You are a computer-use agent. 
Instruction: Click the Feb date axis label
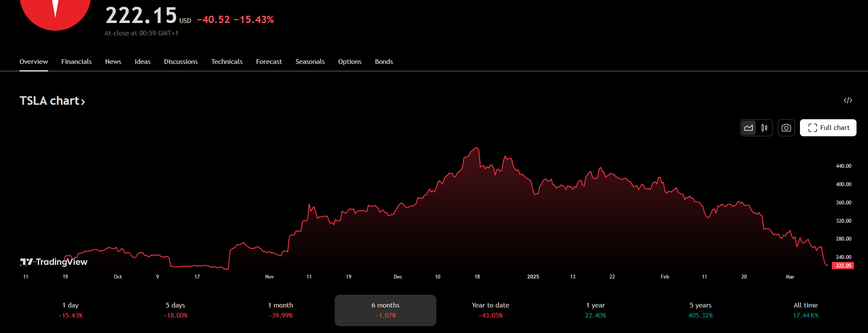[665, 277]
